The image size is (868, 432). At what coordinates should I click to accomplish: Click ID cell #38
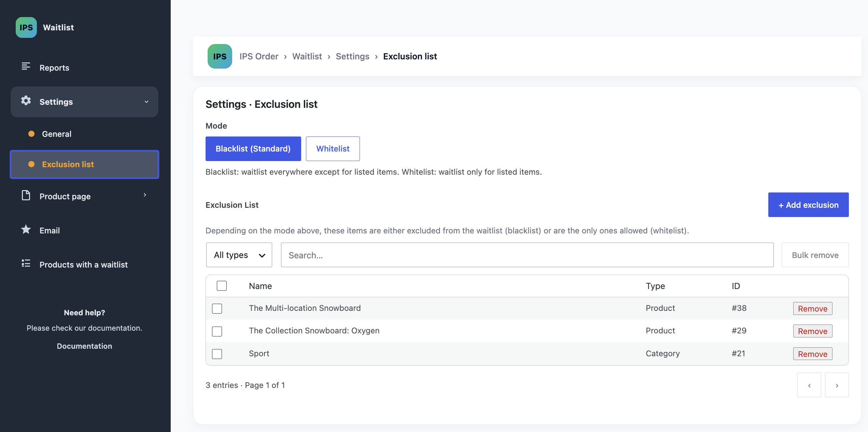click(739, 308)
